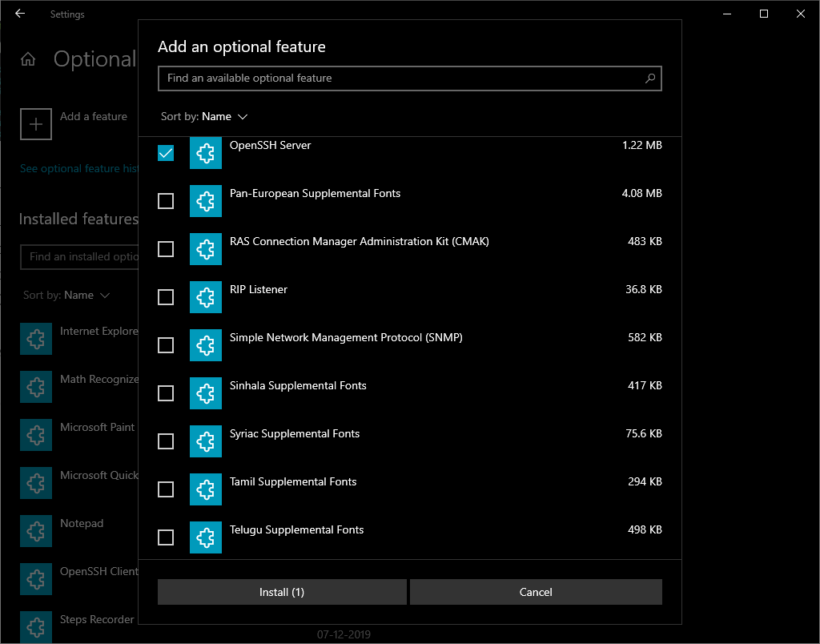Focus the Find an installed optional feature field
The width and height of the screenshot is (820, 644).
[x=79, y=257]
